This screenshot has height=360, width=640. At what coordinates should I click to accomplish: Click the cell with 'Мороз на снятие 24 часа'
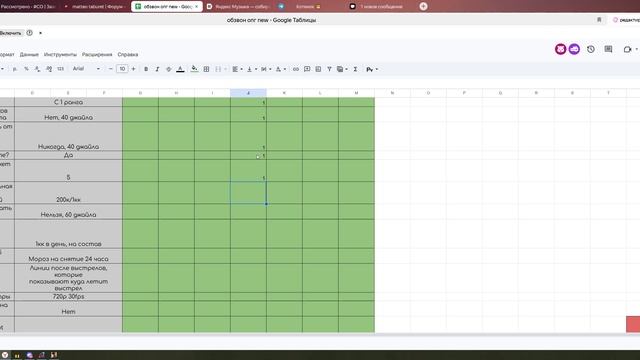point(68,256)
